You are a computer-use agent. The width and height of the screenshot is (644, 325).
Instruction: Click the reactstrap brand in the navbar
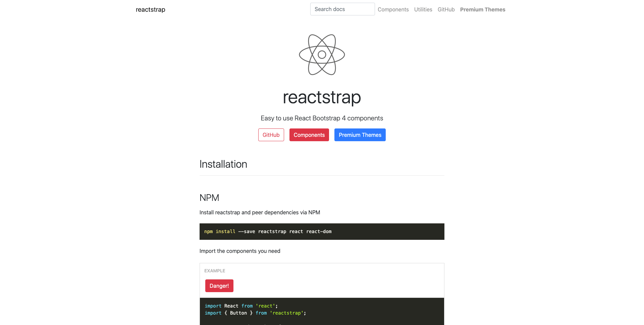(150, 9)
